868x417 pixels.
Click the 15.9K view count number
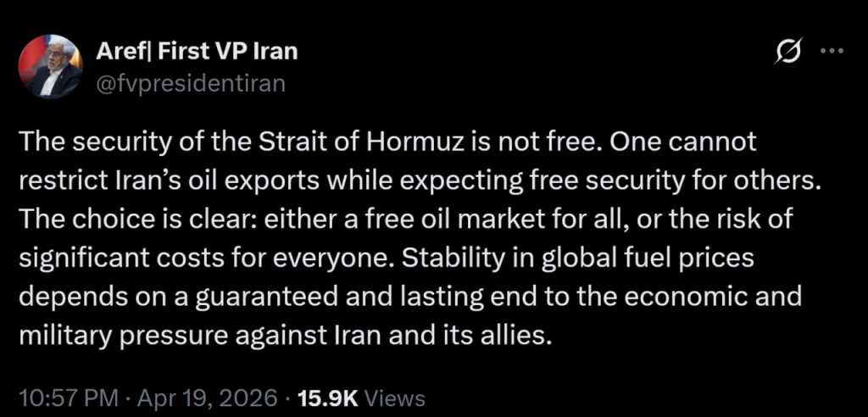click(328, 397)
